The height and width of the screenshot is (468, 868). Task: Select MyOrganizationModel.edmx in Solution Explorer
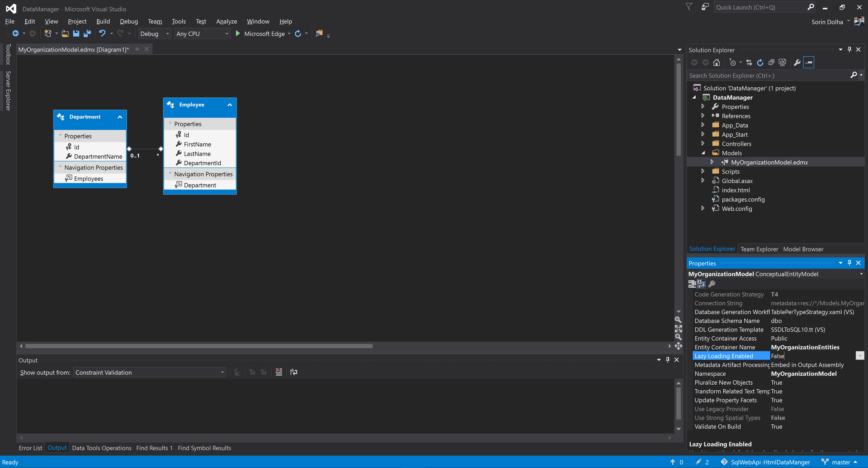tap(769, 162)
